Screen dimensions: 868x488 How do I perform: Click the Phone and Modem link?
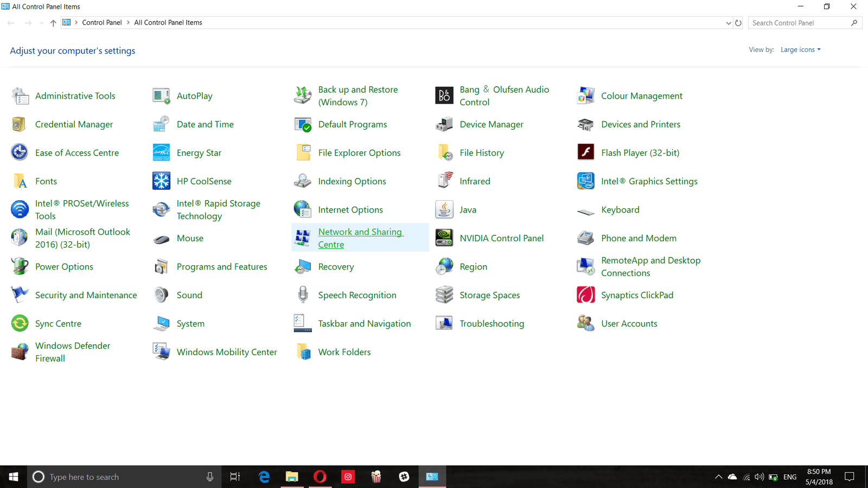[639, 238]
